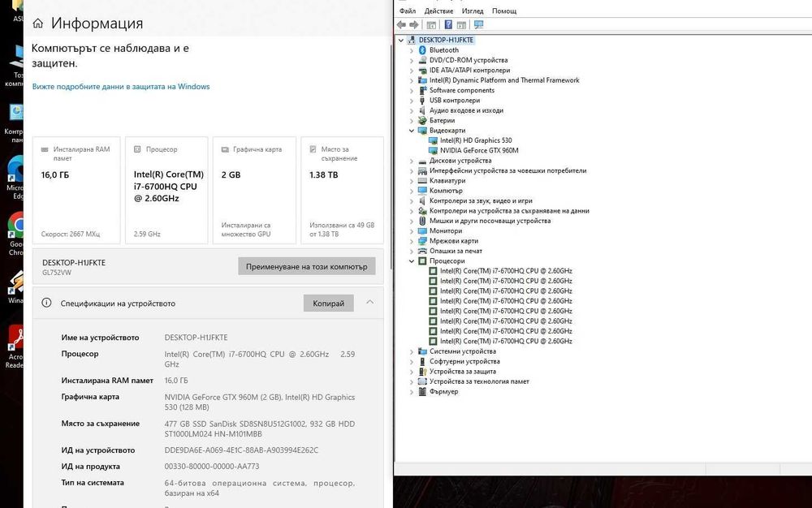
Task: Click the scan for hardware changes monitor icon
Action: pyautogui.click(x=478, y=24)
